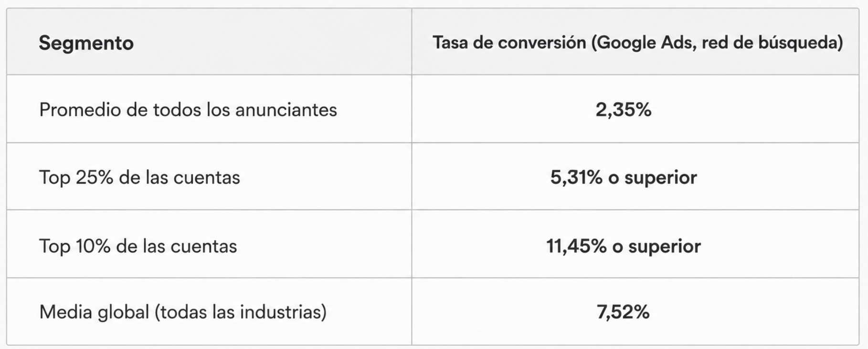Click the word superior beside 5,31%
The image size is (868, 349).
click(661, 178)
